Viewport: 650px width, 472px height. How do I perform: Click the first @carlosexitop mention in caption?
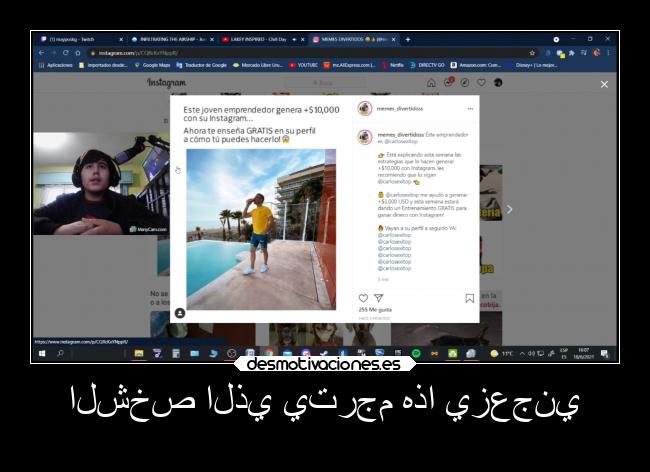point(401,141)
